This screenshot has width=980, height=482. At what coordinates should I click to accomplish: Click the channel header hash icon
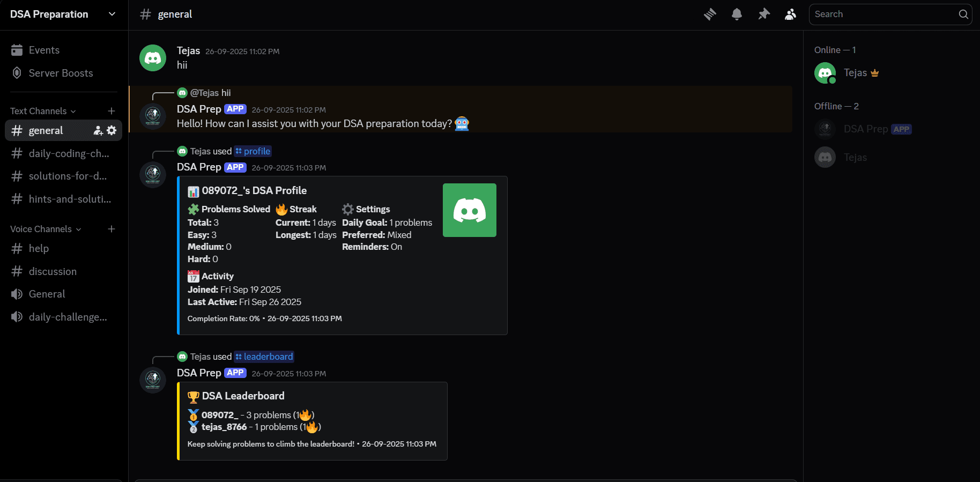click(x=145, y=14)
